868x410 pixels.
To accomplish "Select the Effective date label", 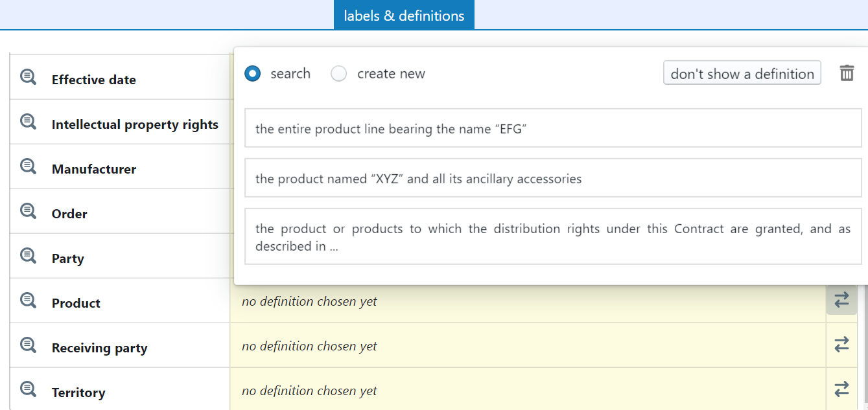I will pos(94,80).
